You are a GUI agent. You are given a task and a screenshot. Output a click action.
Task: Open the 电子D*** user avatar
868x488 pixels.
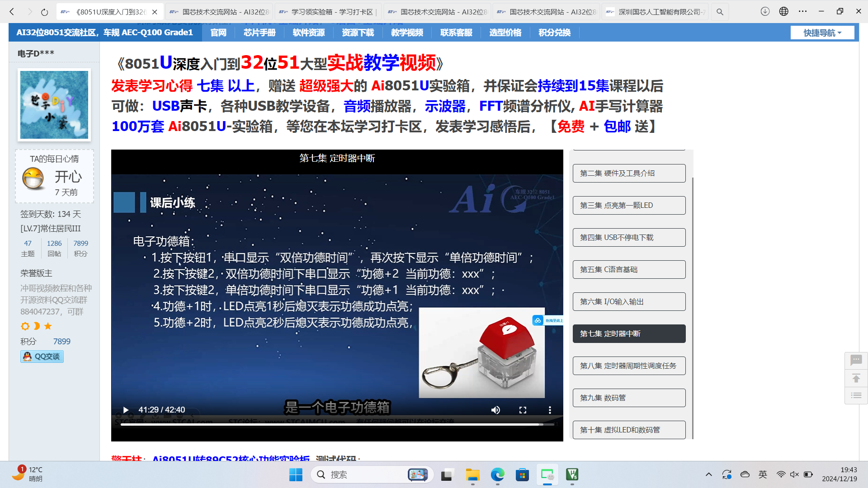(x=54, y=105)
